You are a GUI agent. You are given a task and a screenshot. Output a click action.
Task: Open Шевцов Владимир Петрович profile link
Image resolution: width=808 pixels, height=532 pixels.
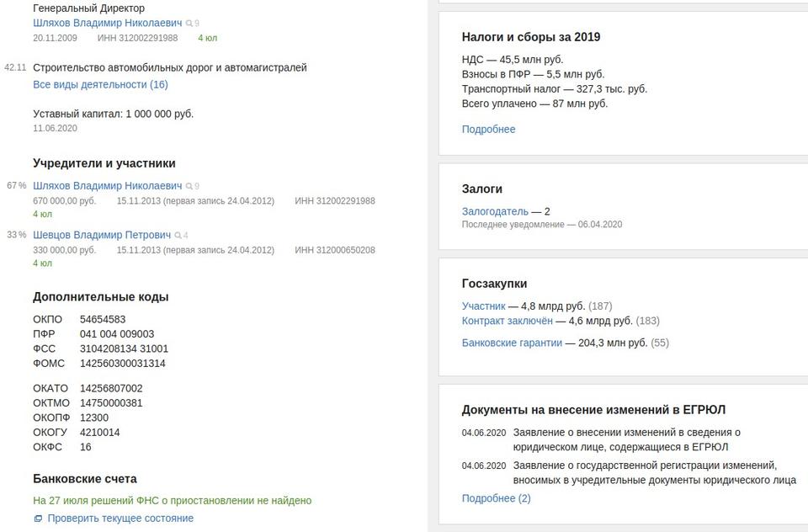(102, 236)
